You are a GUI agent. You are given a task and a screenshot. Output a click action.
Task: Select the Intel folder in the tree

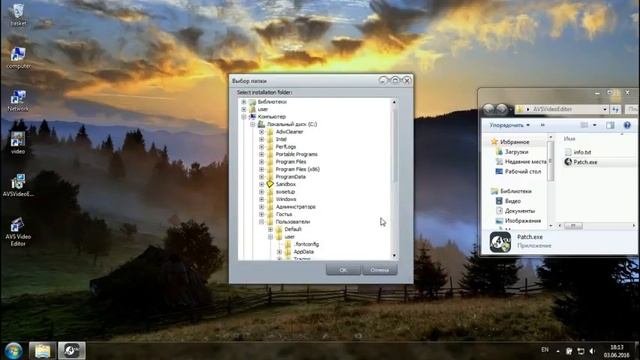pos(281,139)
